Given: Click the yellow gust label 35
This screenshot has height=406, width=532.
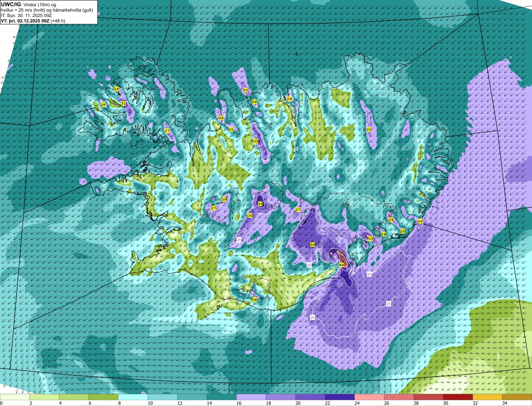Looking at the screenshot, I should 256,141.
